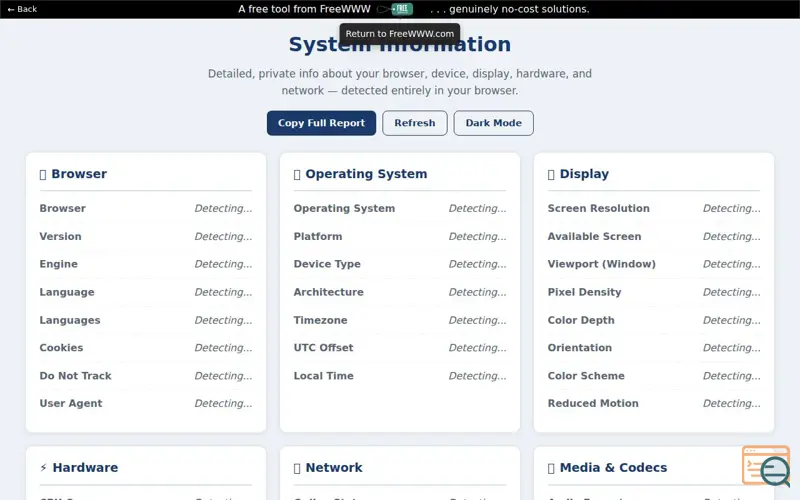Select the Version row label
800x500 pixels.
60,236
